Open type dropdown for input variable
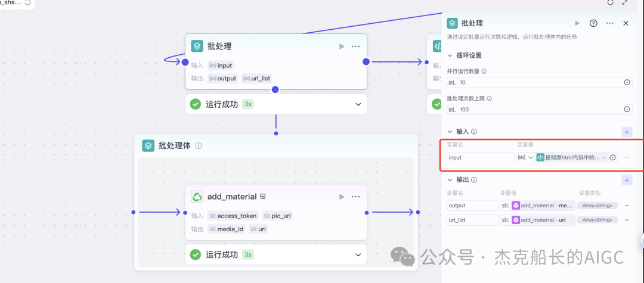The height and width of the screenshot is (283, 644). click(526, 157)
